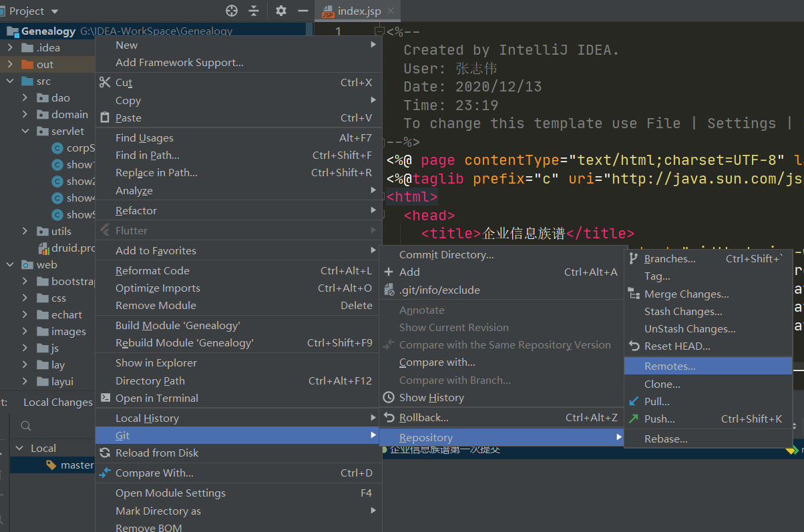Click the Add plus icon in Git menu
The image size is (804, 532).
click(x=389, y=272)
